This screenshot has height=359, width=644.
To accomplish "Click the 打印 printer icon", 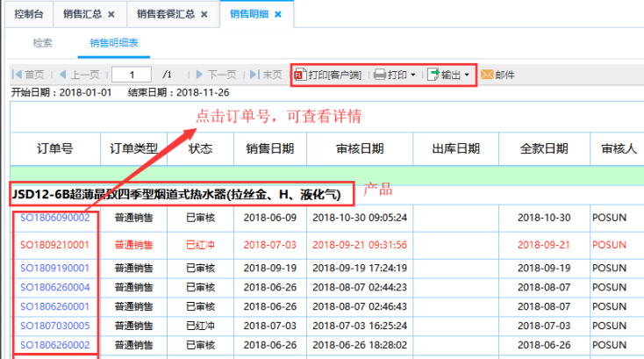I will pos(380,75).
